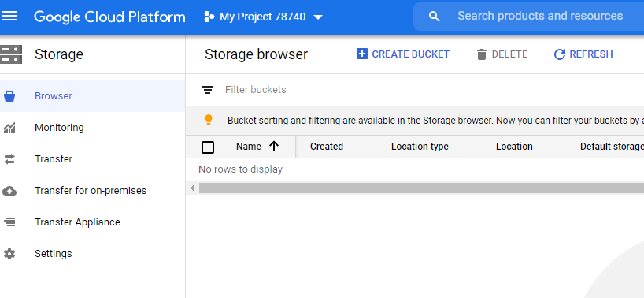Open the My Project 78740 project selector
The image size is (644, 298).
263,17
